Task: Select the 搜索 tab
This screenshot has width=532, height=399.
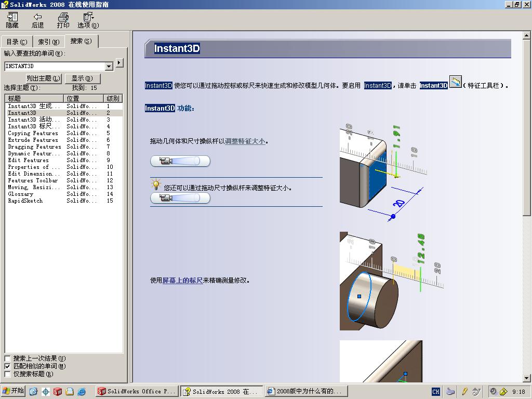Action: (x=81, y=41)
